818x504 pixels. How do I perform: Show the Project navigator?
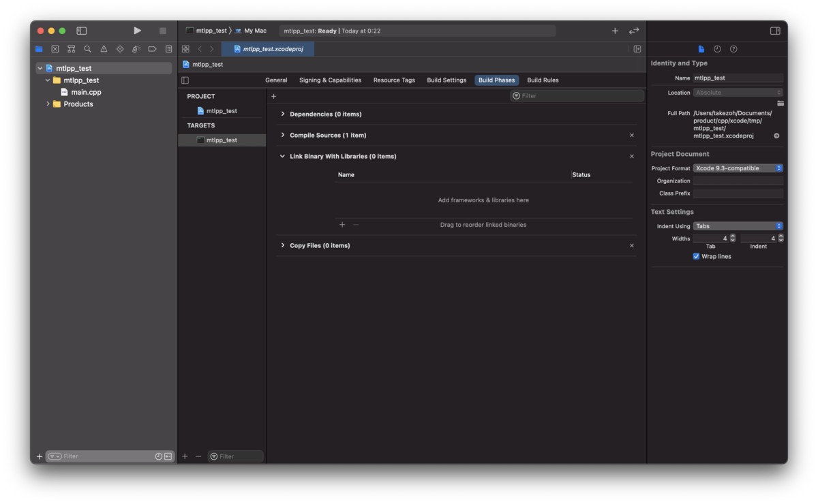click(x=39, y=49)
